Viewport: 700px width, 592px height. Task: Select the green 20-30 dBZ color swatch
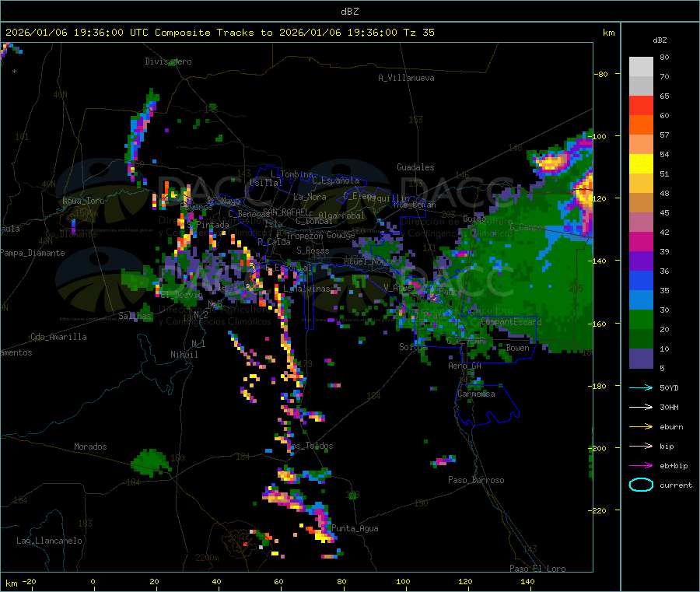click(x=641, y=319)
